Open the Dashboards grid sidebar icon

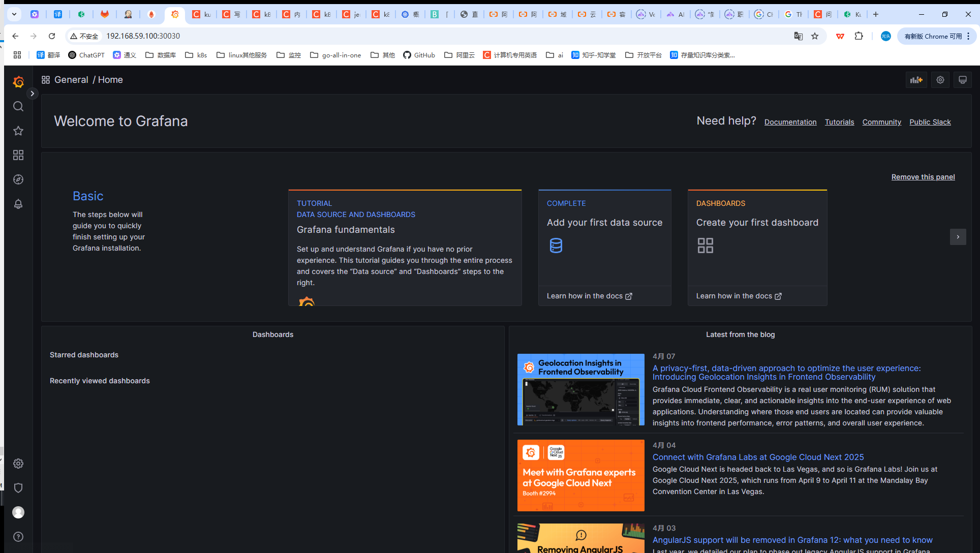18,155
